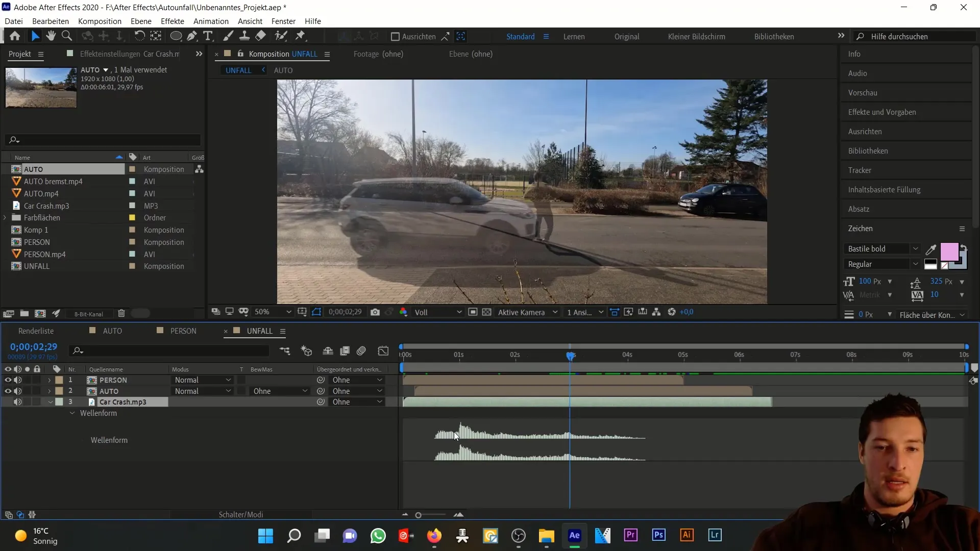
Task: Click the Selection tool icon in toolbar
Action: coord(34,36)
